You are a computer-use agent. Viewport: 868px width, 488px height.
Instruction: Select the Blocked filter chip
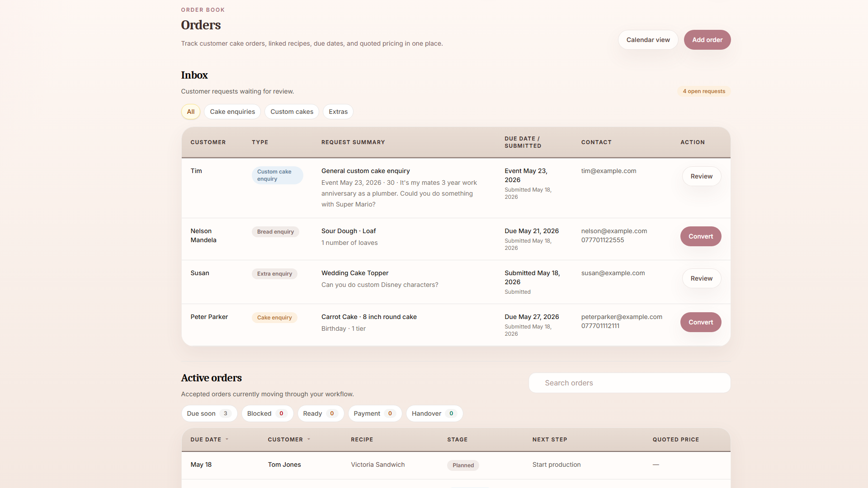click(267, 413)
